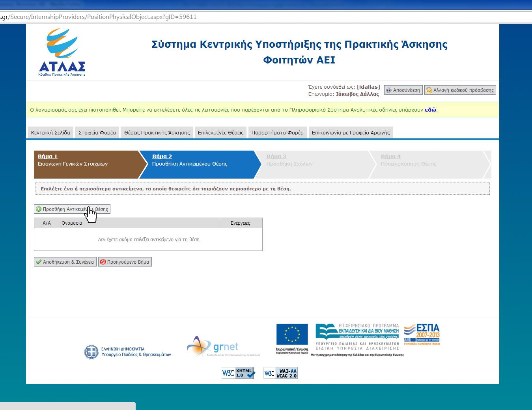Image resolution: width=532 pixels, height=410 pixels.
Task: Open the Παραρτήματα Φορέα tab
Action: pyautogui.click(x=278, y=132)
